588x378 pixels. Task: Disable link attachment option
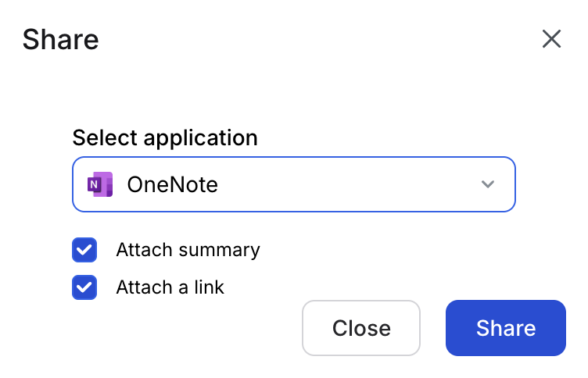(x=84, y=287)
